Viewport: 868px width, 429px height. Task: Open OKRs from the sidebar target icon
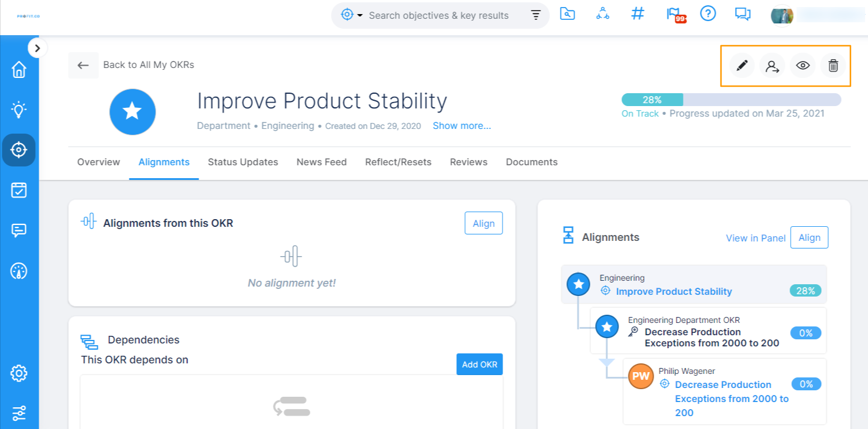point(19,150)
